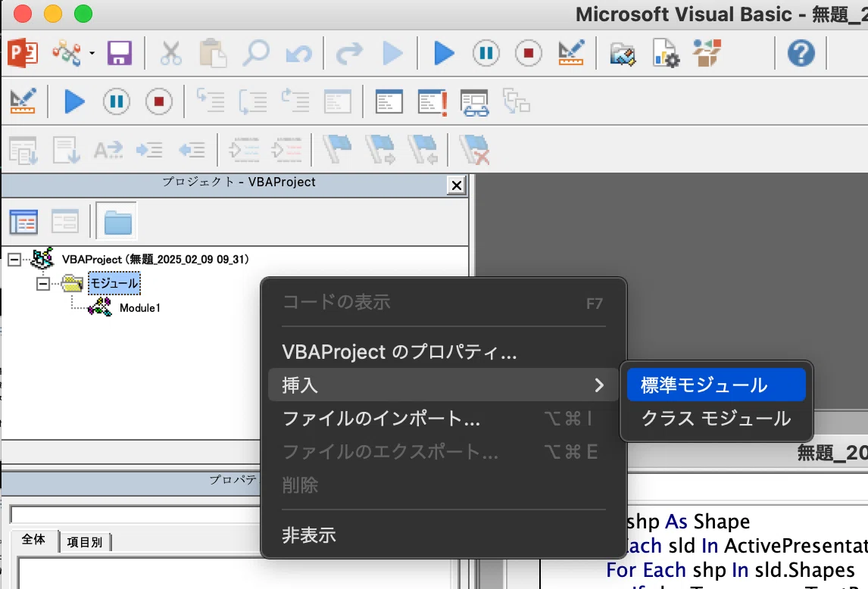Click List Properties/Methods edit icon

tap(23, 150)
